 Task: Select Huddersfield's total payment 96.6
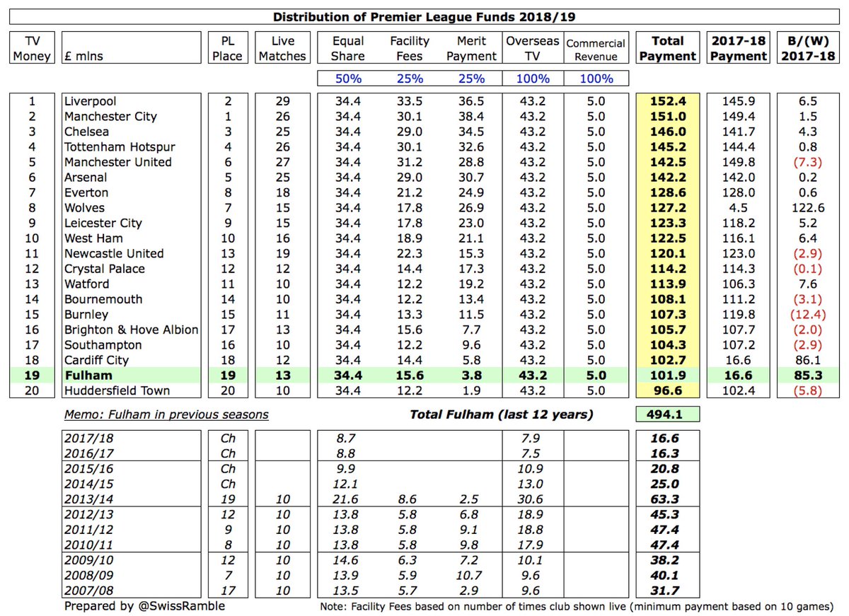tap(668, 390)
